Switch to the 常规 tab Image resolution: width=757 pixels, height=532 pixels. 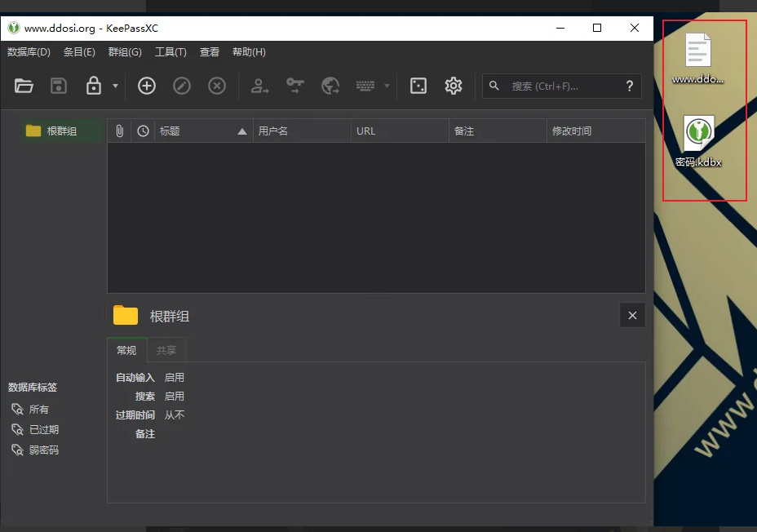[127, 350]
